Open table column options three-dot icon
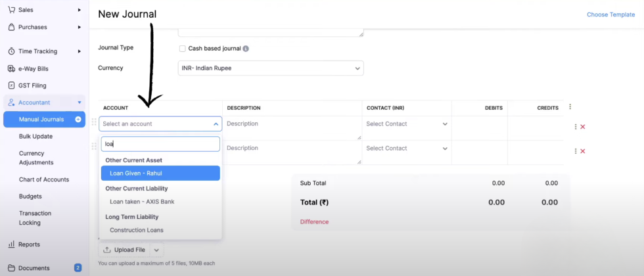 [x=570, y=107]
